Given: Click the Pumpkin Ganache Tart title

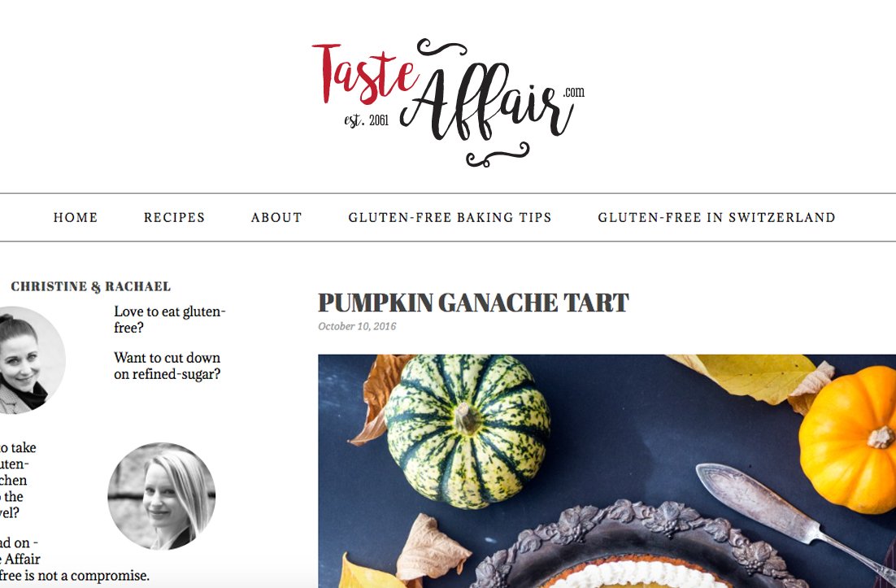Looking at the screenshot, I should 473,303.
